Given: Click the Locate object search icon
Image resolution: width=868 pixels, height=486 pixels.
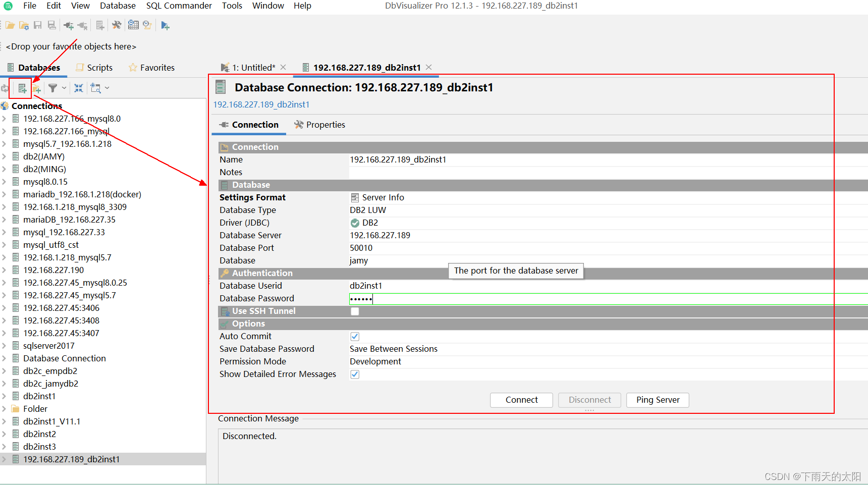Looking at the screenshot, I should coord(95,88).
